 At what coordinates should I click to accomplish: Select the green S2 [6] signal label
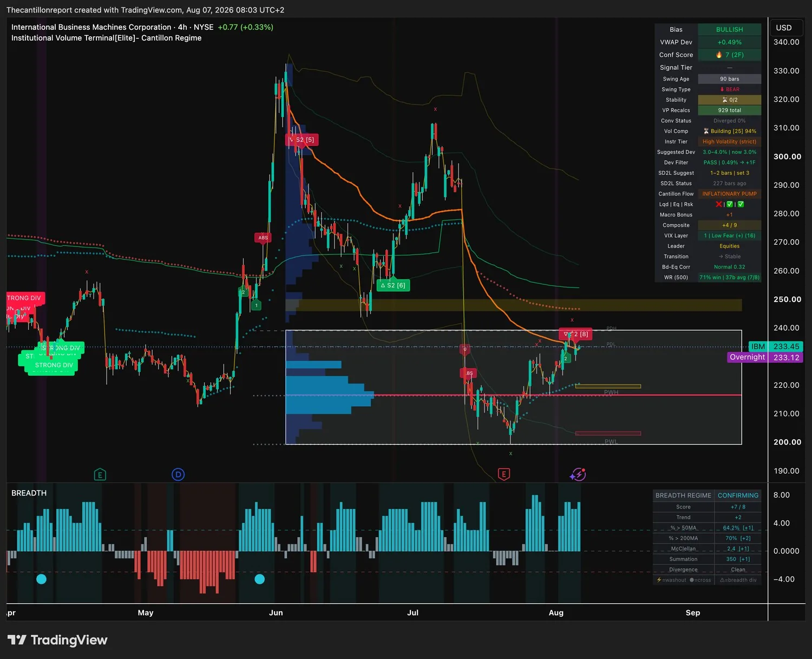point(393,285)
